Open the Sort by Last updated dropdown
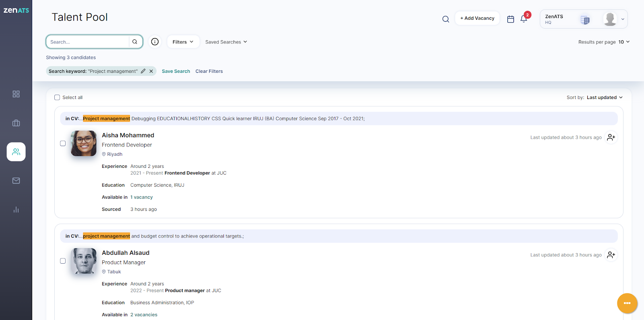 [x=605, y=97]
